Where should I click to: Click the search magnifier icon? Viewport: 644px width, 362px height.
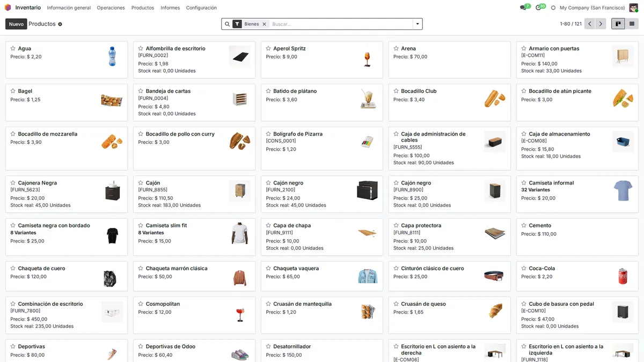[227, 24]
